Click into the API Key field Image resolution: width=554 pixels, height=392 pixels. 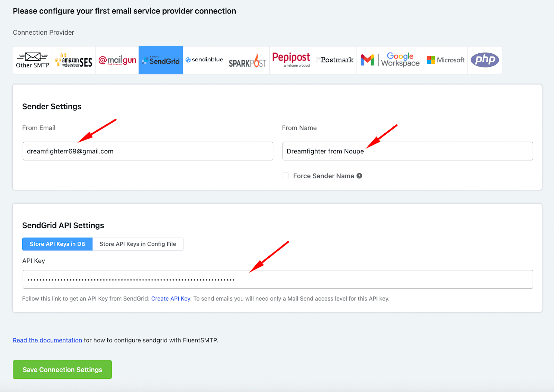[x=278, y=279]
